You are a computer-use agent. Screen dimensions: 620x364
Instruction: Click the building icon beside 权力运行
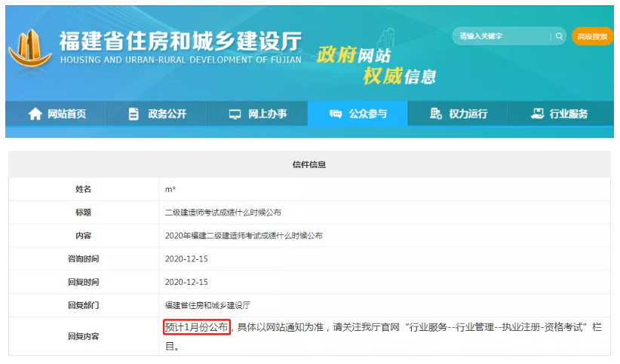(435, 114)
